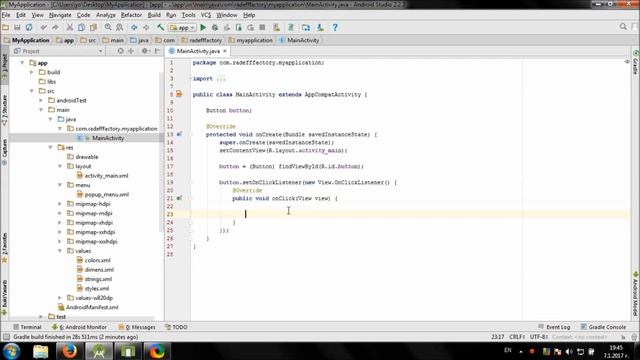
Task: Collapse the values folder node
Action: tap(60, 251)
